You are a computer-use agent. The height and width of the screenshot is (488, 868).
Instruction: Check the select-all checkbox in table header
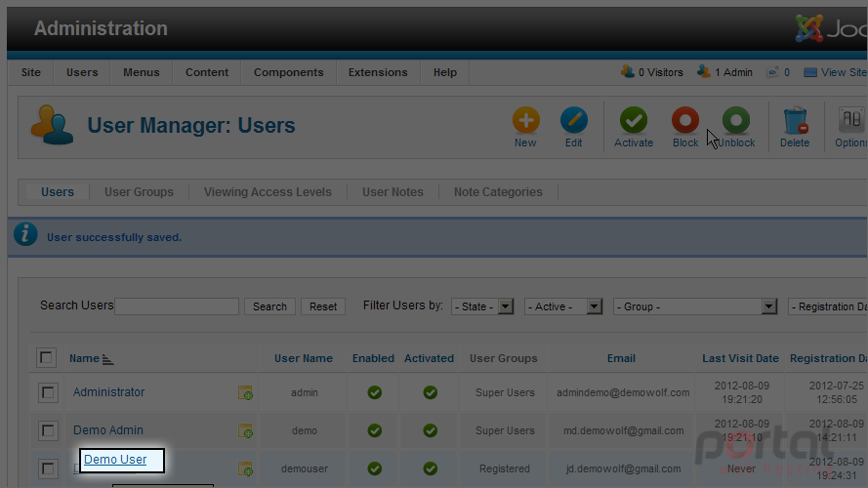(47, 358)
